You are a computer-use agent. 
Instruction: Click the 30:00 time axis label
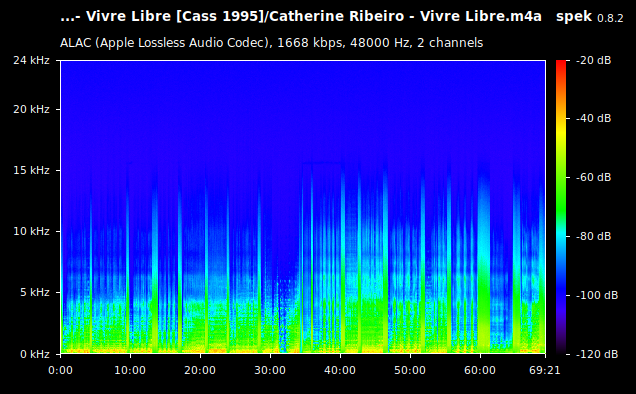pyautogui.click(x=270, y=370)
